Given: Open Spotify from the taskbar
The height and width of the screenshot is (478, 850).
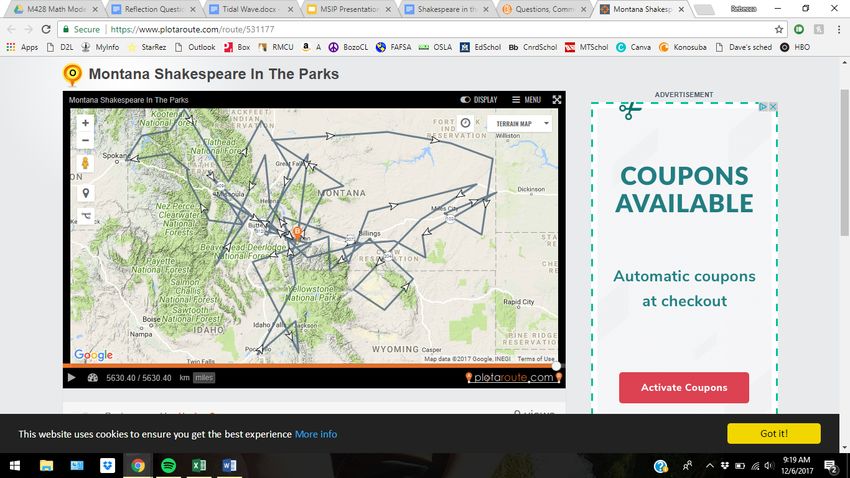Looking at the screenshot, I should [x=169, y=466].
